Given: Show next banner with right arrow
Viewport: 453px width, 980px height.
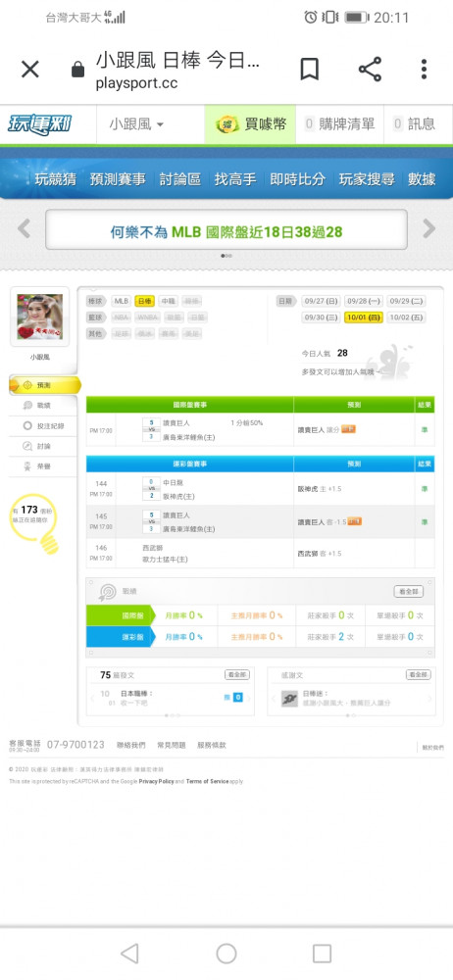Looking at the screenshot, I should [429, 228].
